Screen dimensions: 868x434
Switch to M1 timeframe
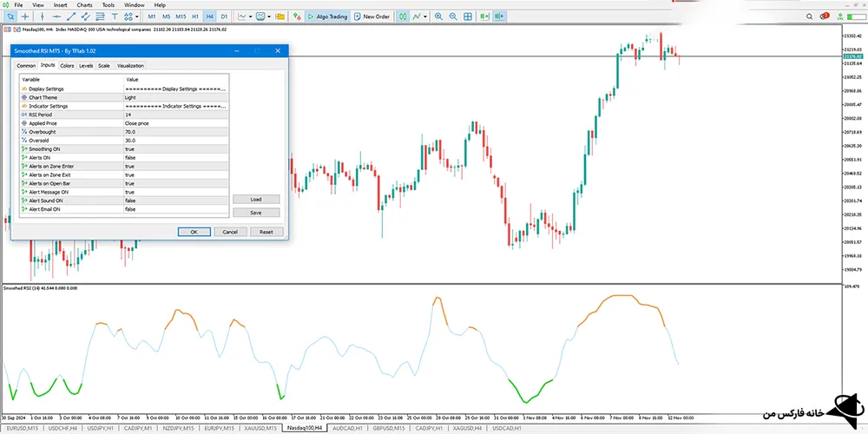tap(152, 16)
